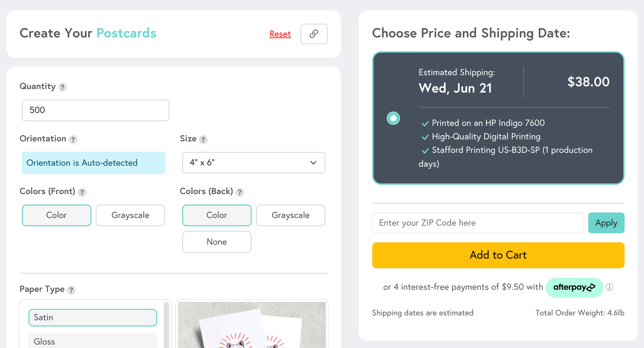This screenshot has width=644, height=348.
Task: Switch front colors to Grayscale
Action: 130,215
